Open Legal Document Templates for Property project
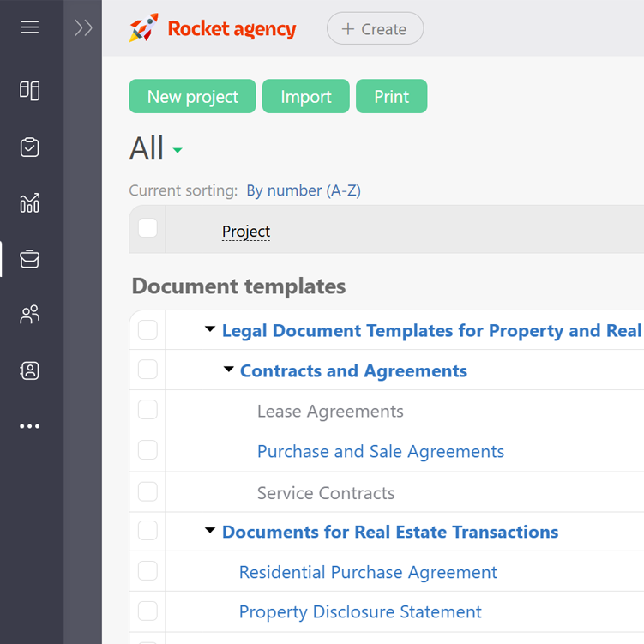 432,331
